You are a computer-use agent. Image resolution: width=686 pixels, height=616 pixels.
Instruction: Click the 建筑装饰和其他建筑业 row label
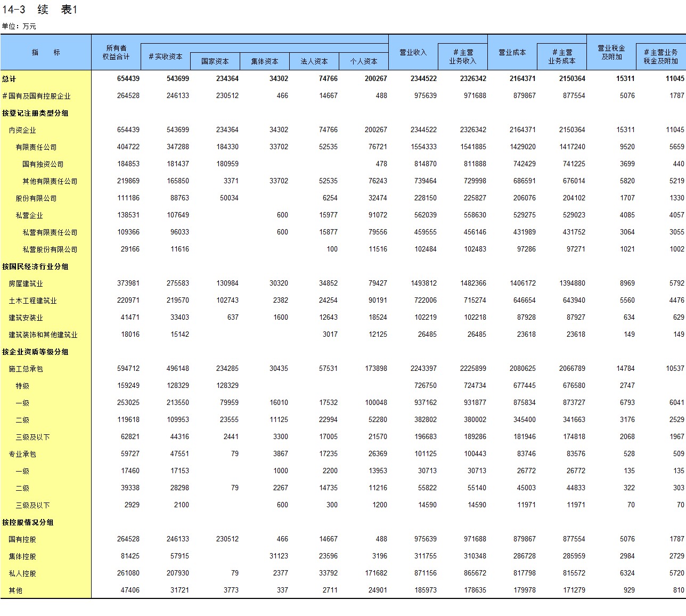tap(43, 335)
